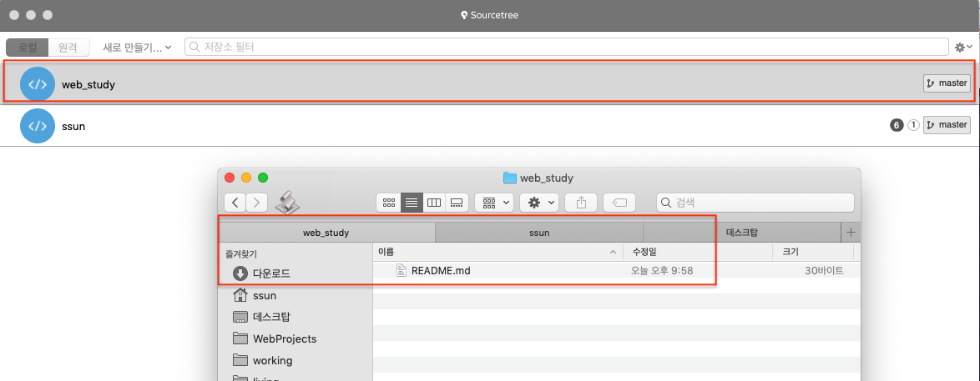Click the web_study folder title icon

[510, 178]
